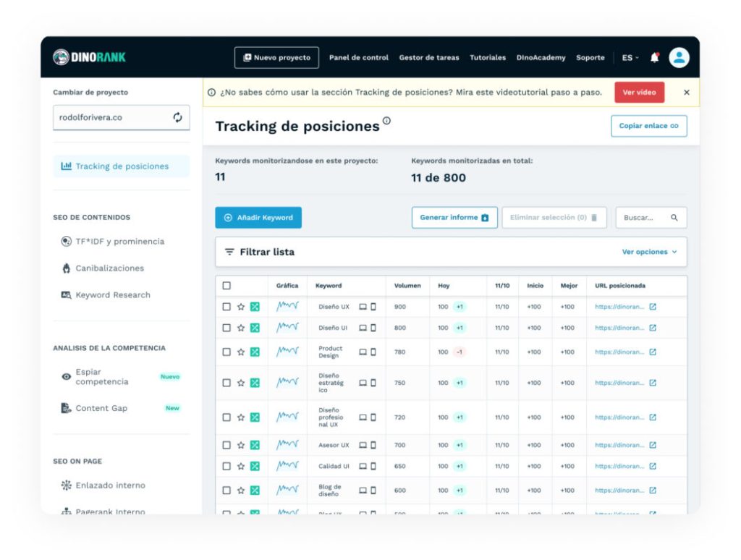Open the ES language dropdown
Viewport: 741px width, 560px height.
click(630, 58)
